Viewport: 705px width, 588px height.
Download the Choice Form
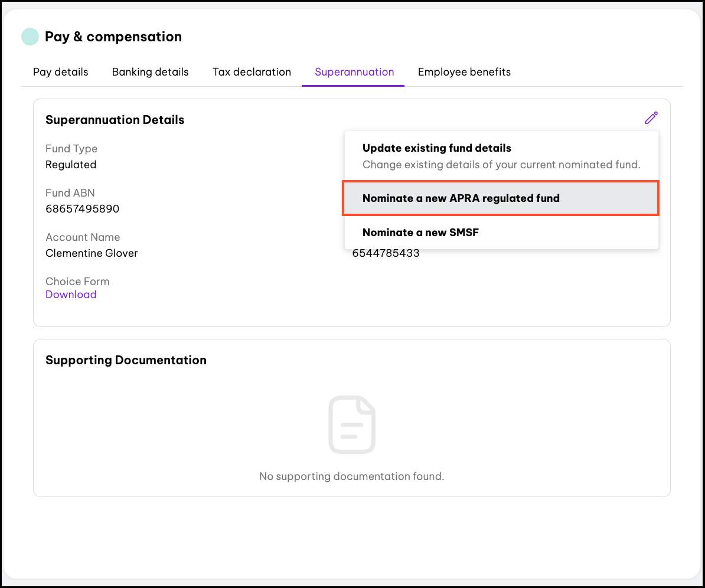[71, 295]
